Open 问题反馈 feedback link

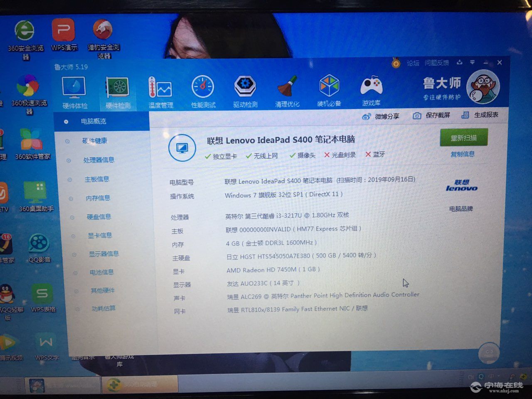click(437, 63)
